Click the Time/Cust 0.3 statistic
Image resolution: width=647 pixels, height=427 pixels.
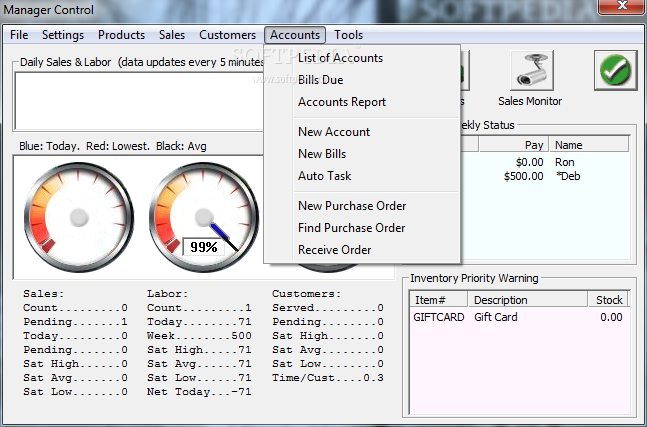(x=328, y=378)
